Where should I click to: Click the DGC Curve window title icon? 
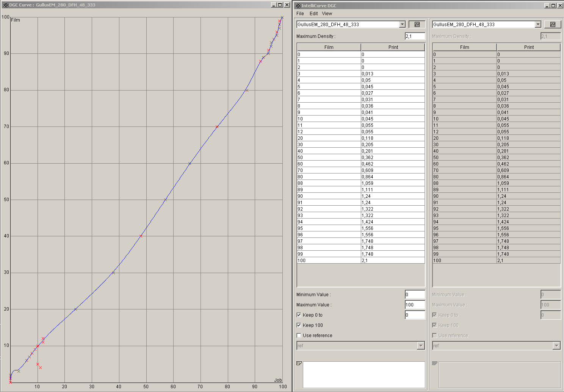5,5
